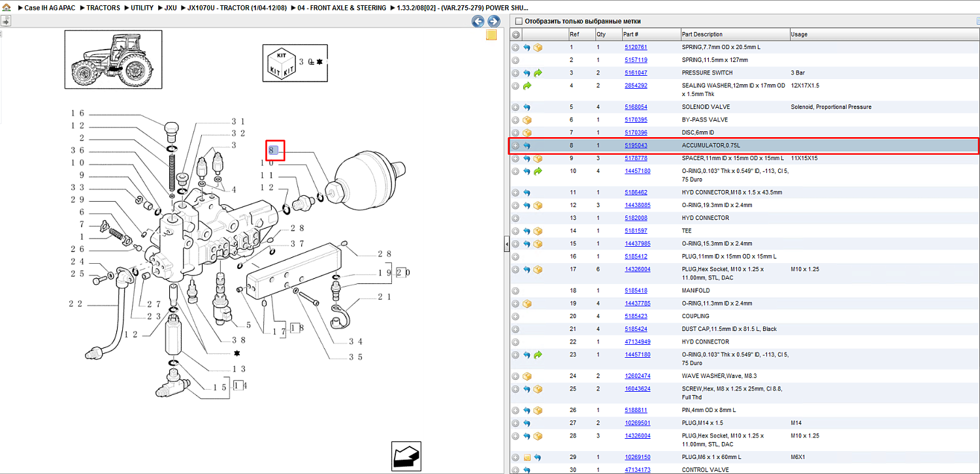The width and height of the screenshot is (980, 474).
Task: Click the box icon for part 5120761
Action: pos(538,48)
